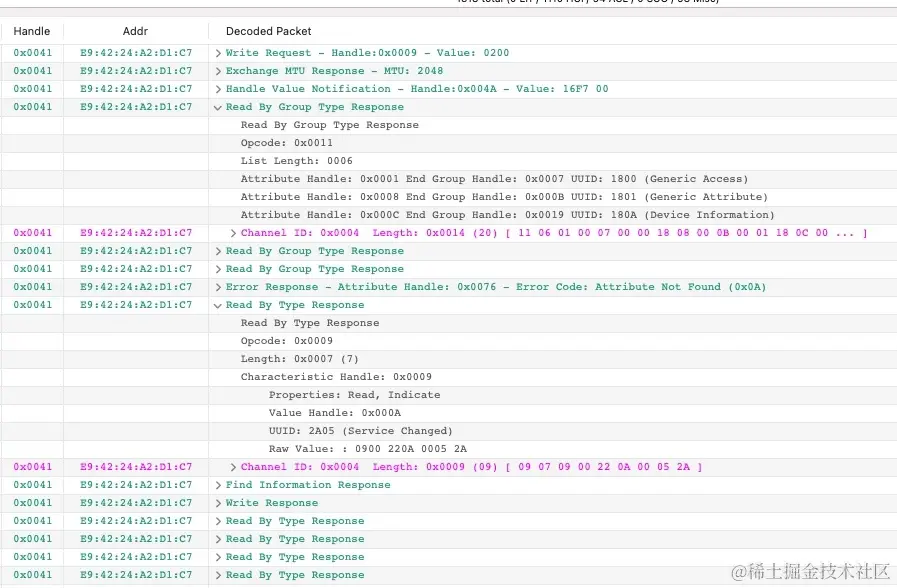Select 'Properties: Read, Indicate' line
The height and width of the screenshot is (588, 897).
click(x=354, y=395)
